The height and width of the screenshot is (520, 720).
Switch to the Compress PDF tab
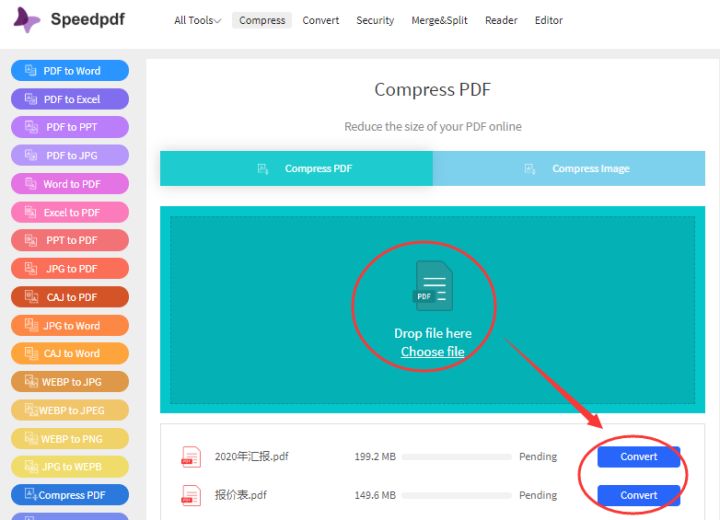(296, 169)
